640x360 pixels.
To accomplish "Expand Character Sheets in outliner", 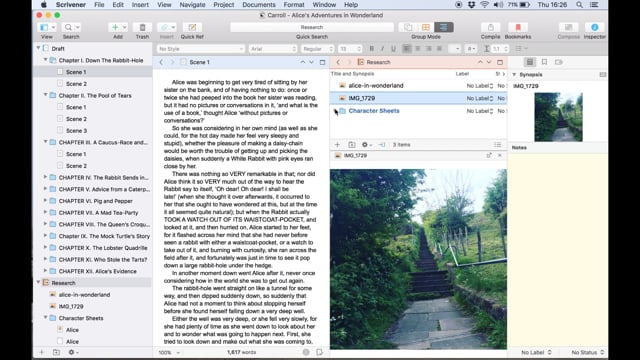I will click(x=336, y=111).
